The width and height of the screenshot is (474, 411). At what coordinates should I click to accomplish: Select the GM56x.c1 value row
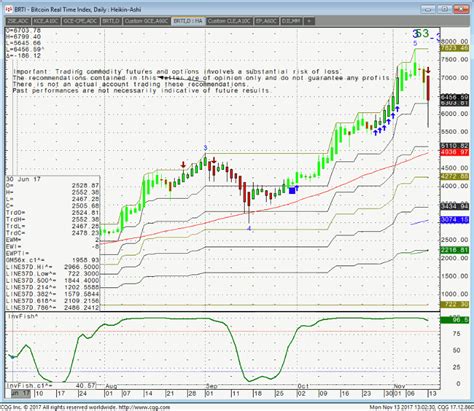(52, 260)
